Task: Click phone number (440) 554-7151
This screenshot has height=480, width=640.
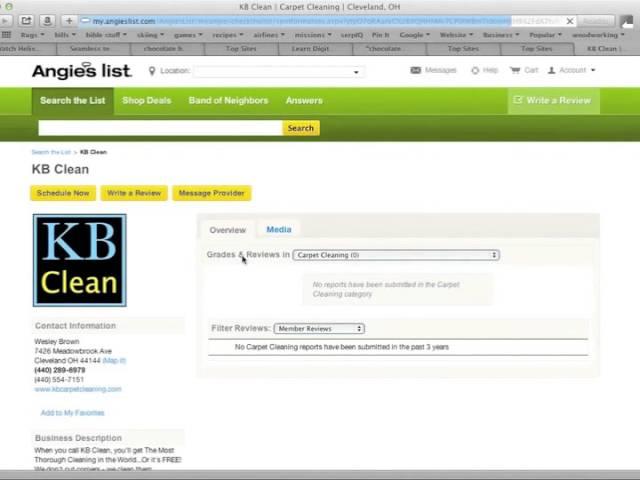Action: 59,380
